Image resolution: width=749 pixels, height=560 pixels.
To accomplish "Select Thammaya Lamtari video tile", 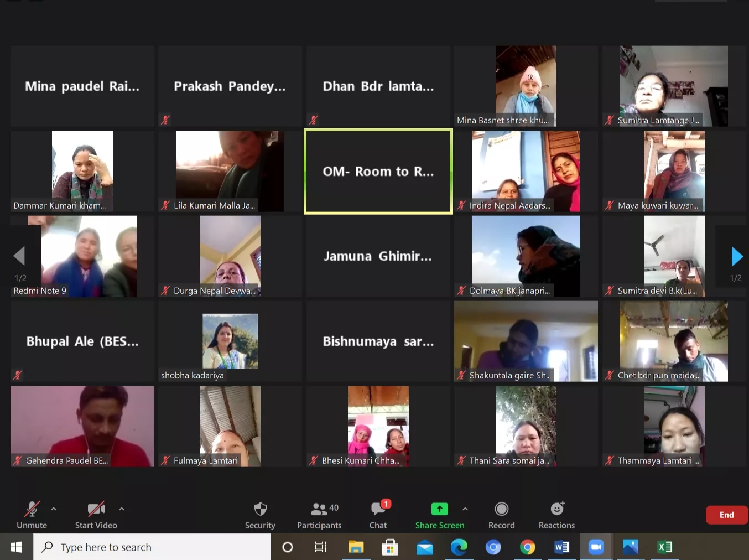I will click(674, 427).
